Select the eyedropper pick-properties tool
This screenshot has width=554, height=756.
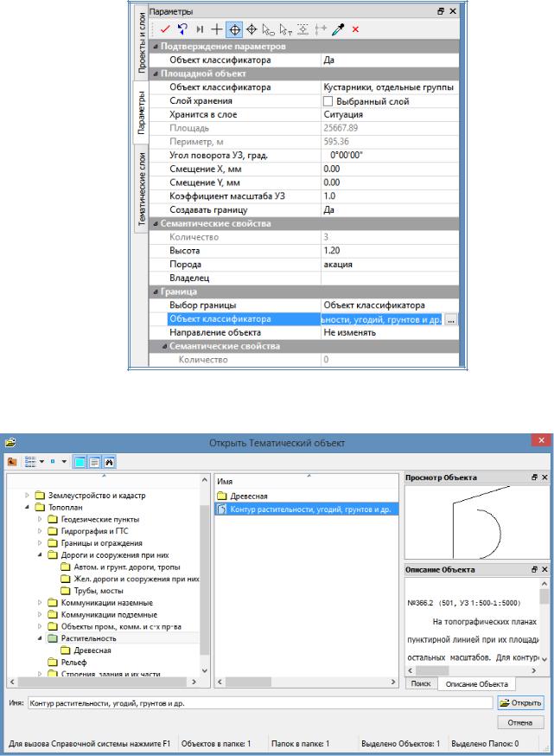point(338,29)
